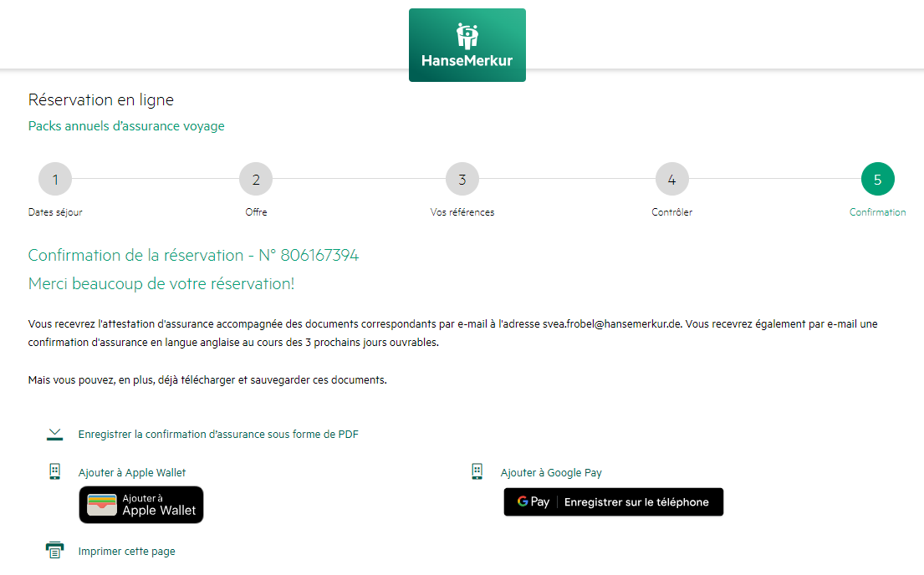
Task: Click the Packs annuels d'assurance voyage heading
Action: pyautogui.click(x=126, y=126)
